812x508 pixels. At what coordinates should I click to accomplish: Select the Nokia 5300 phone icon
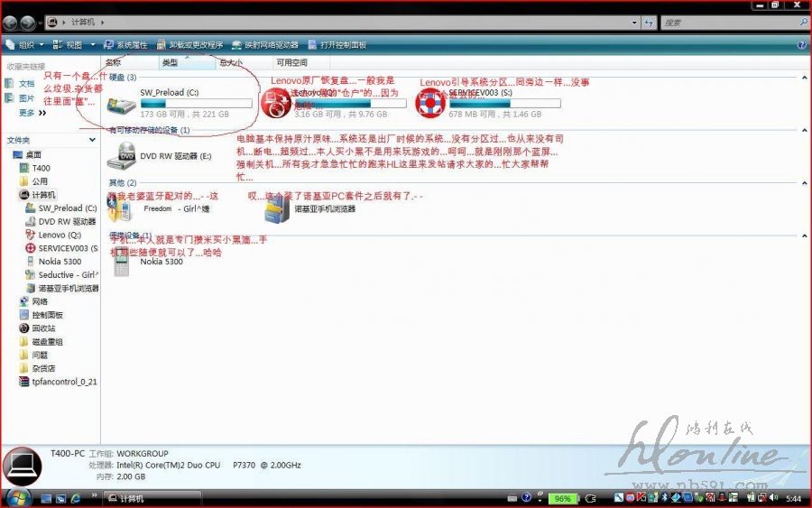(x=121, y=263)
